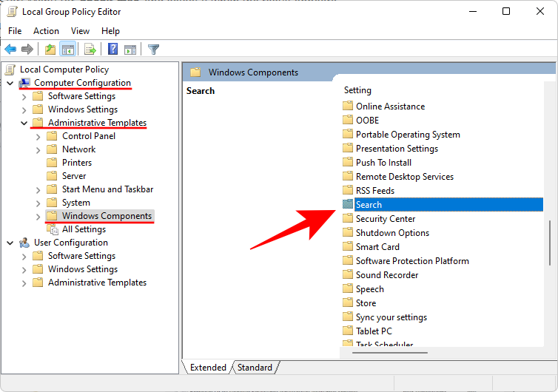Expand the User Configuration Software Settings node
This screenshot has height=392, width=558.
pyautogui.click(x=24, y=256)
